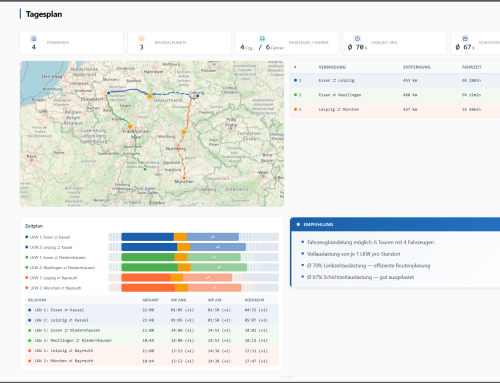The width and height of the screenshot is (500, 383).
Task: Select connection row Essen ⇄ Leipzig
Action: click(x=395, y=80)
